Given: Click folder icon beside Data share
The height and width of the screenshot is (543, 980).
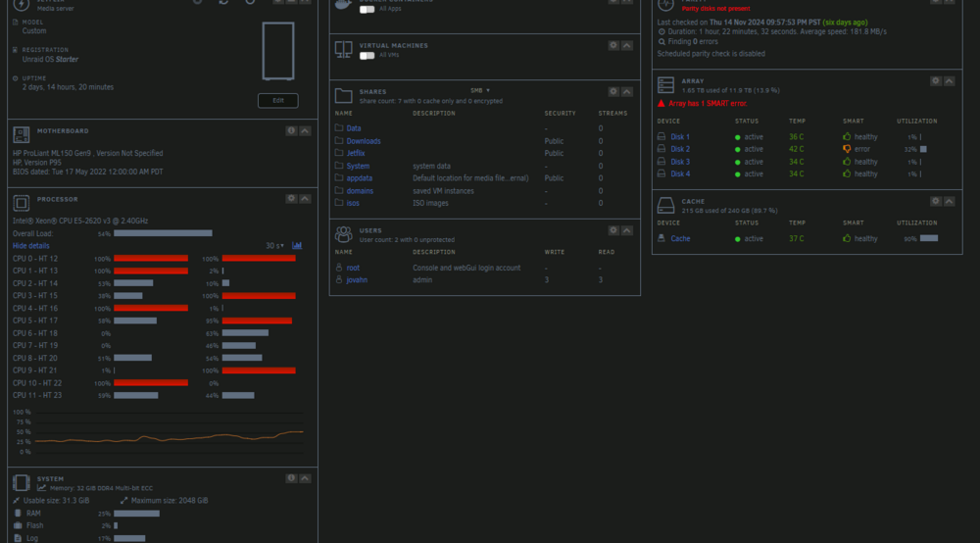Looking at the screenshot, I should (339, 128).
